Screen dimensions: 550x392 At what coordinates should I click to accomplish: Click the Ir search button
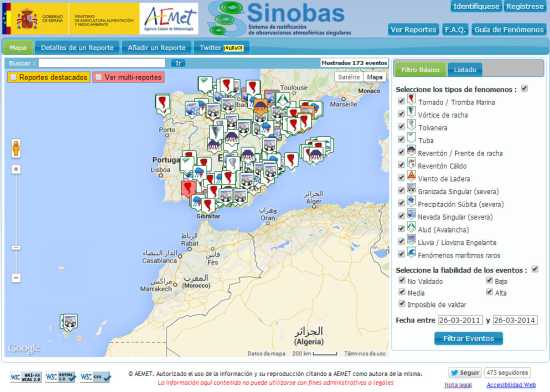click(178, 63)
